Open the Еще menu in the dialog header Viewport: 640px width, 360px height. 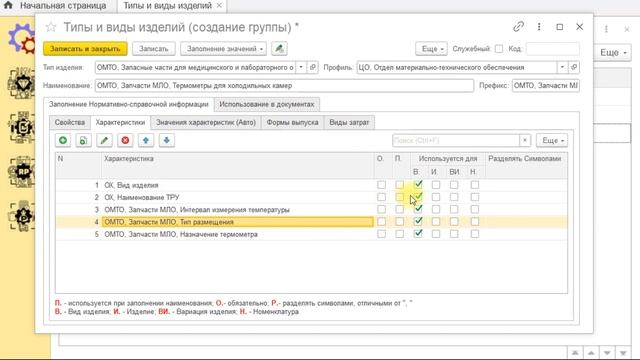431,49
